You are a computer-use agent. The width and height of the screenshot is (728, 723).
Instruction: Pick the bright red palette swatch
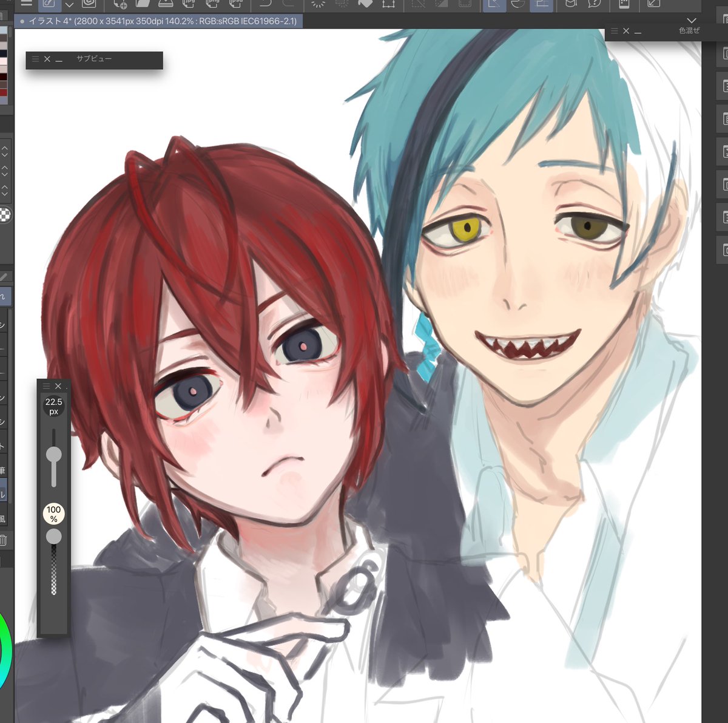(x=4, y=93)
